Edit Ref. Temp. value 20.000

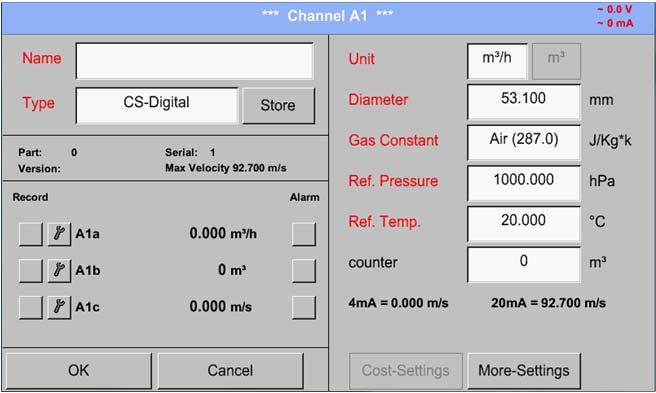[x=524, y=224]
